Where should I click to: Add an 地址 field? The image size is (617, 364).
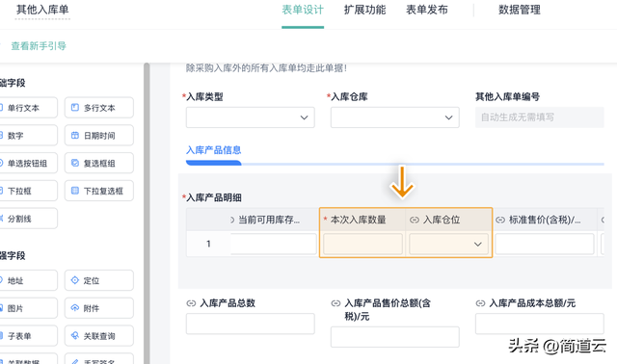(28, 280)
